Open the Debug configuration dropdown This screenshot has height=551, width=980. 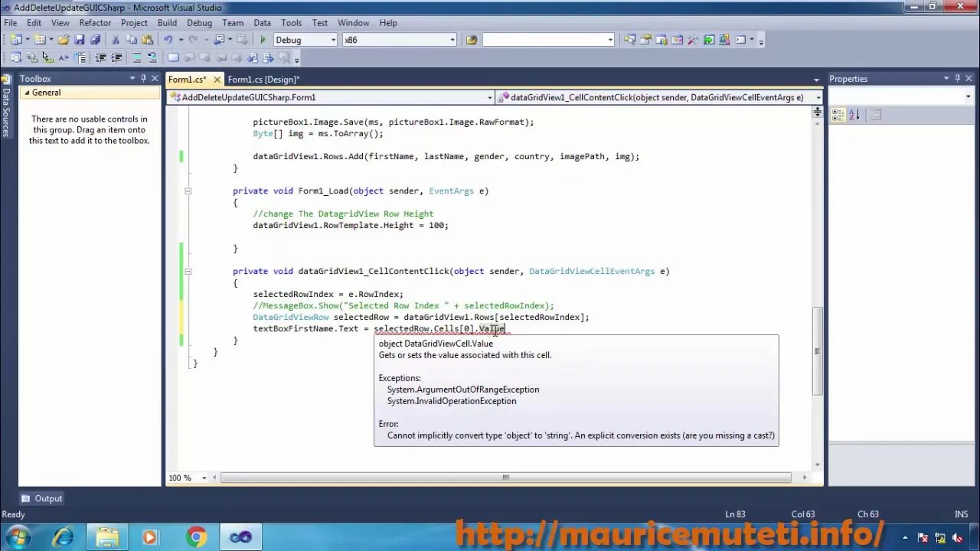333,40
